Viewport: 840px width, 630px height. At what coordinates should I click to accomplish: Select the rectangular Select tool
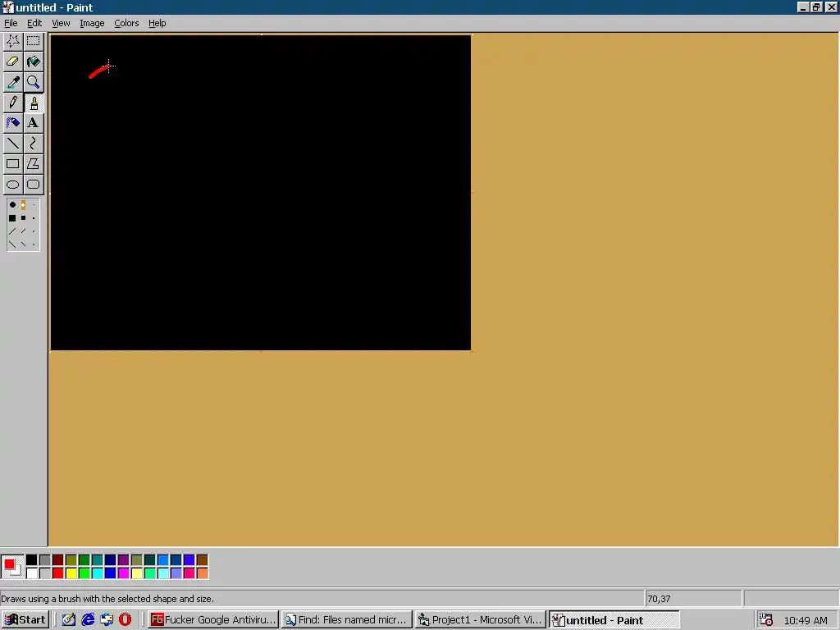pos(33,41)
